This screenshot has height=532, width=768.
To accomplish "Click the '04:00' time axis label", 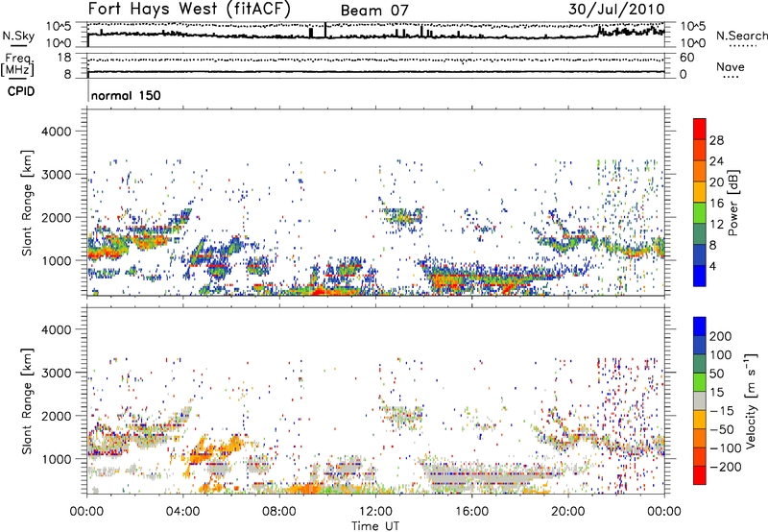I will pyautogui.click(x=182, y=512).
